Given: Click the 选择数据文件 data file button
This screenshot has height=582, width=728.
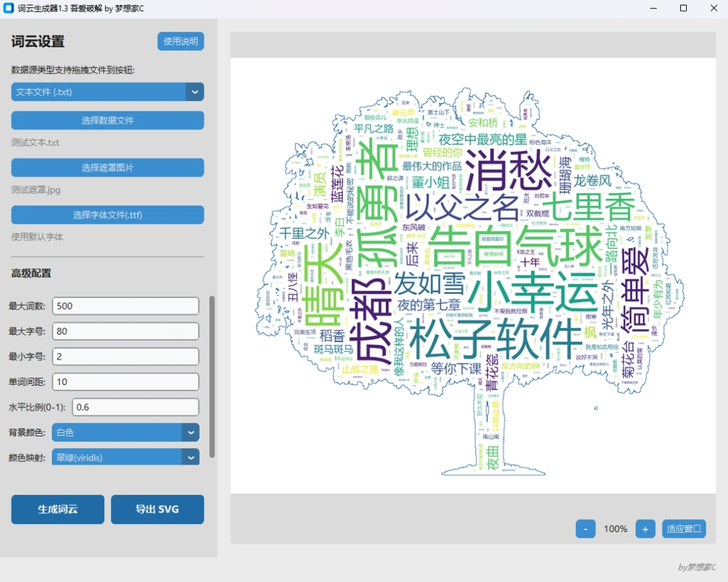Looking at the screenshot, I should pyautogui.click(x=107, y=120).
